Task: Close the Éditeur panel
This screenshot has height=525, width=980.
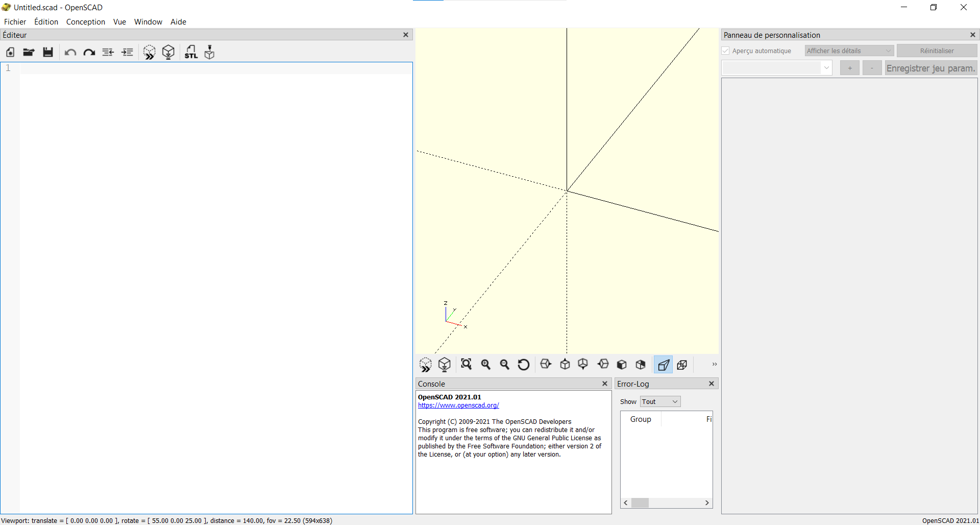Action: 406,35
